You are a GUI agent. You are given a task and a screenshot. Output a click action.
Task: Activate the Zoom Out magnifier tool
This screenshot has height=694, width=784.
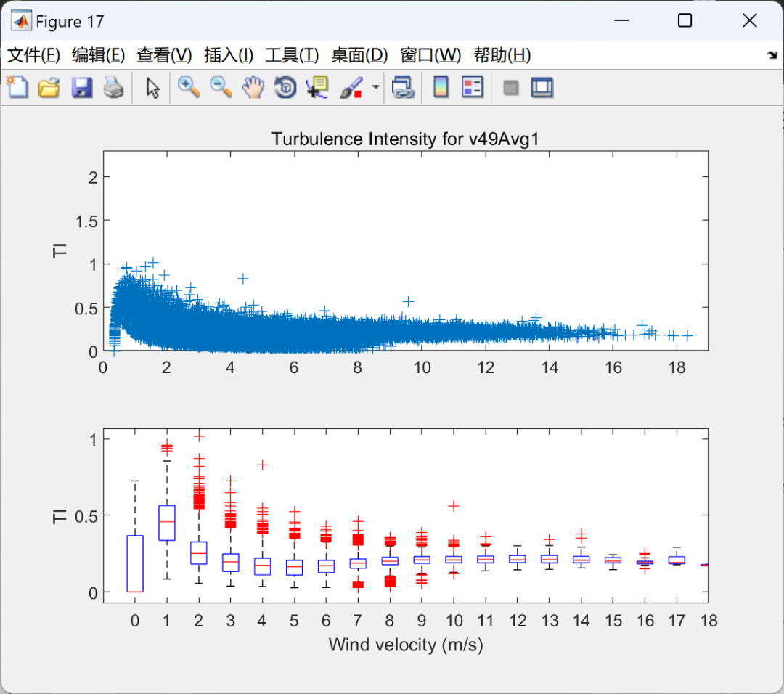pyautogui.click(x=221, y=88)
